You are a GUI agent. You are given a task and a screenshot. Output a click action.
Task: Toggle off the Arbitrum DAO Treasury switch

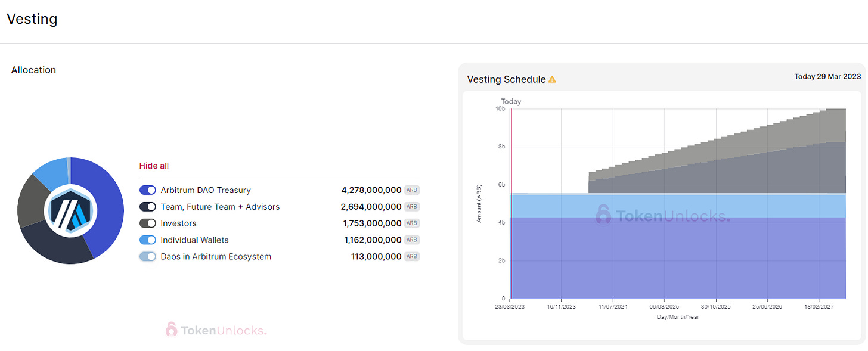click(148, 190)
